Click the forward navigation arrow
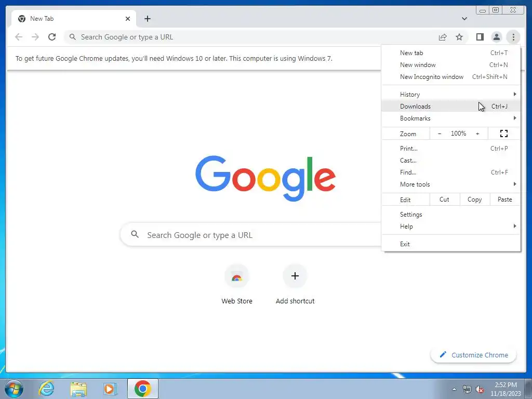The width and height of the screenshot is (532, 399). coord(35,37)
